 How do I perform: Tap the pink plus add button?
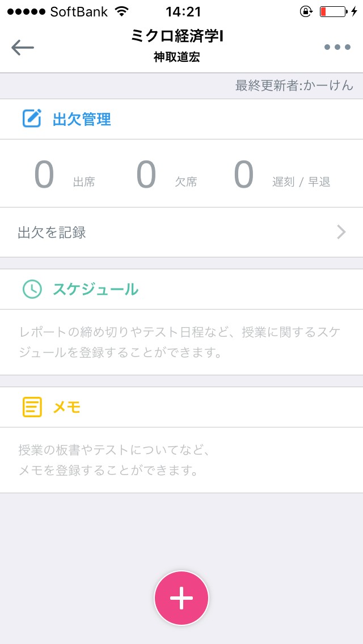pyautogui.click(x=181, y=598)
